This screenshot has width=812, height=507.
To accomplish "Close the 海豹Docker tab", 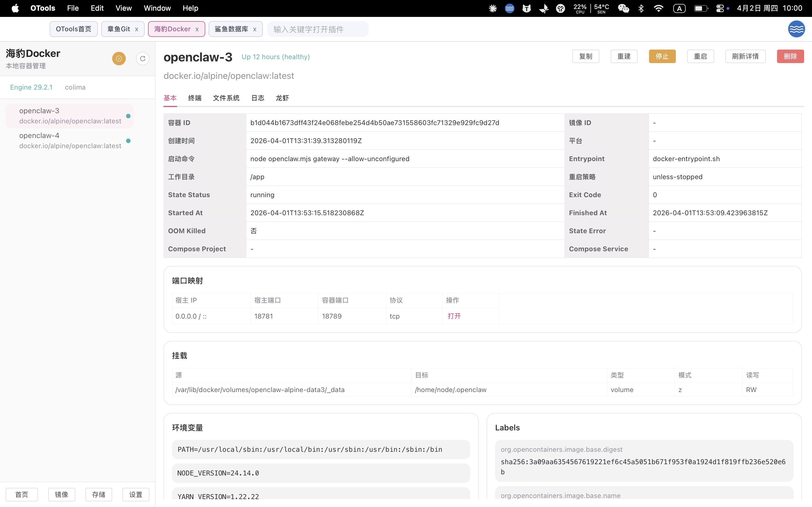I will pos(197,30).
